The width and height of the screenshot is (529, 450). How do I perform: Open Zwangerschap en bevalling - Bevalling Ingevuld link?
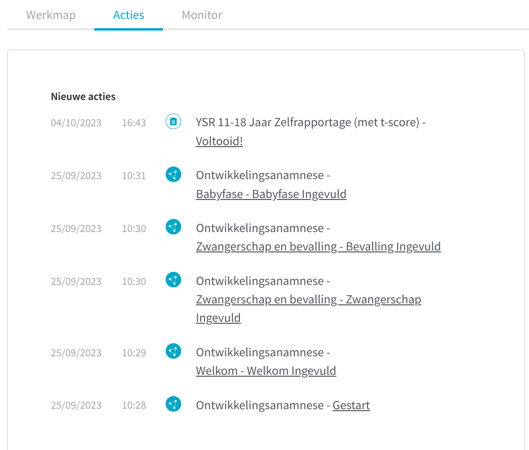coord(318,247)
